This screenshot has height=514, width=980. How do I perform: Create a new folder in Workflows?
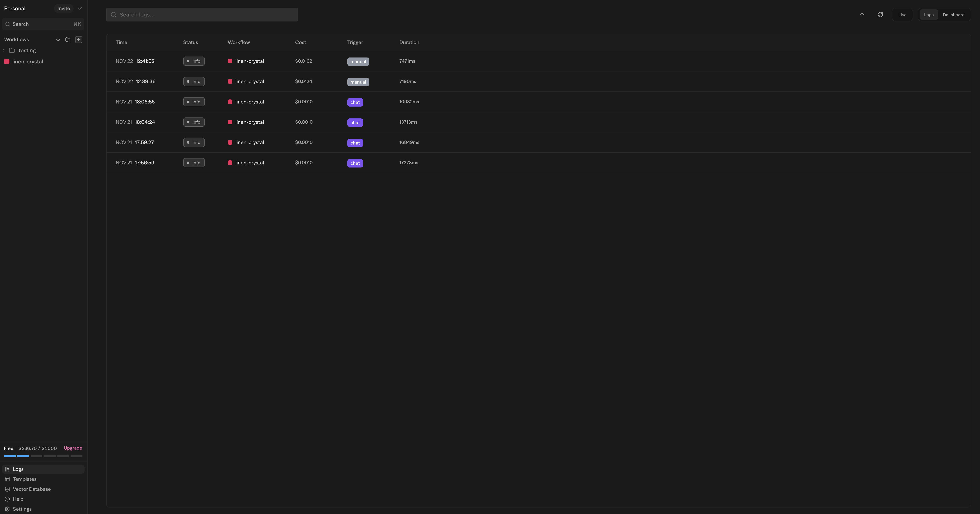click(68, 39)
